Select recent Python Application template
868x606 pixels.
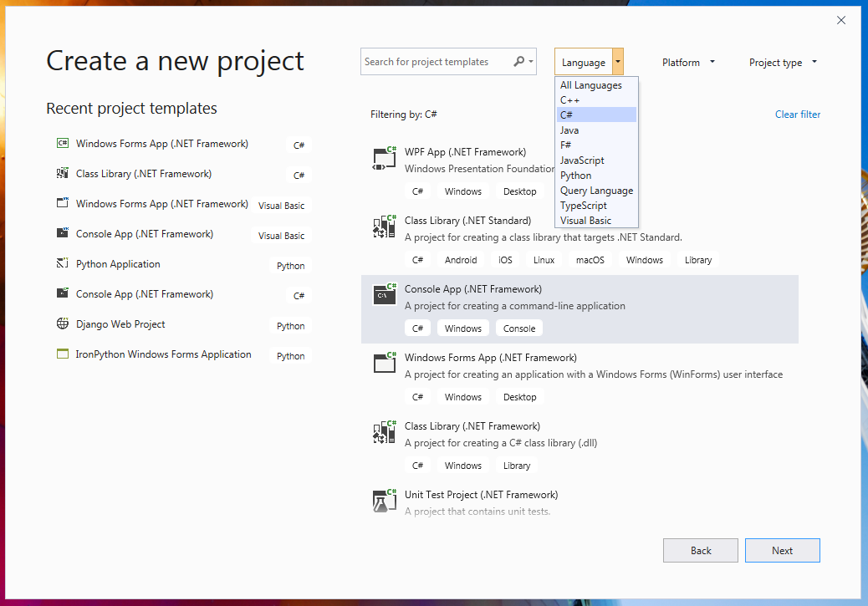[184, 264]
